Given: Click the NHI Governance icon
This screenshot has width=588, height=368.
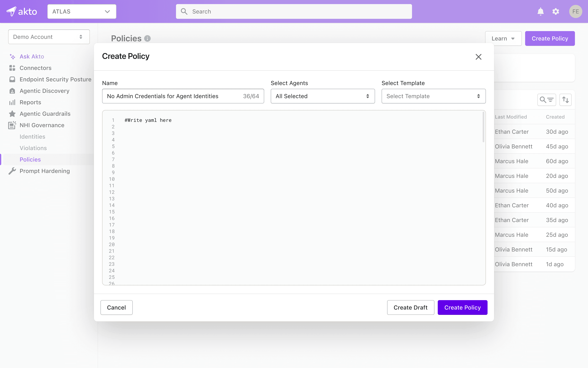Looking at the screenshot, I should click(12, 125).
